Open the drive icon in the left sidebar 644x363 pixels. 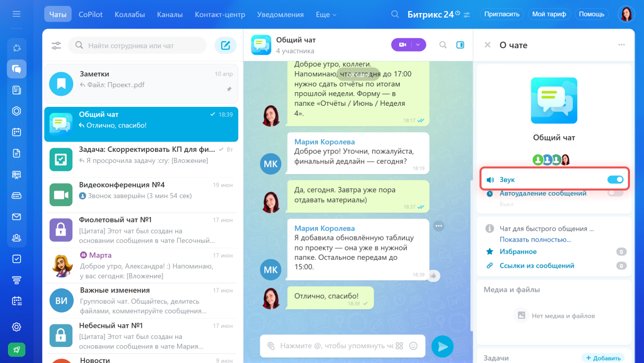click(x=17, y=196)
